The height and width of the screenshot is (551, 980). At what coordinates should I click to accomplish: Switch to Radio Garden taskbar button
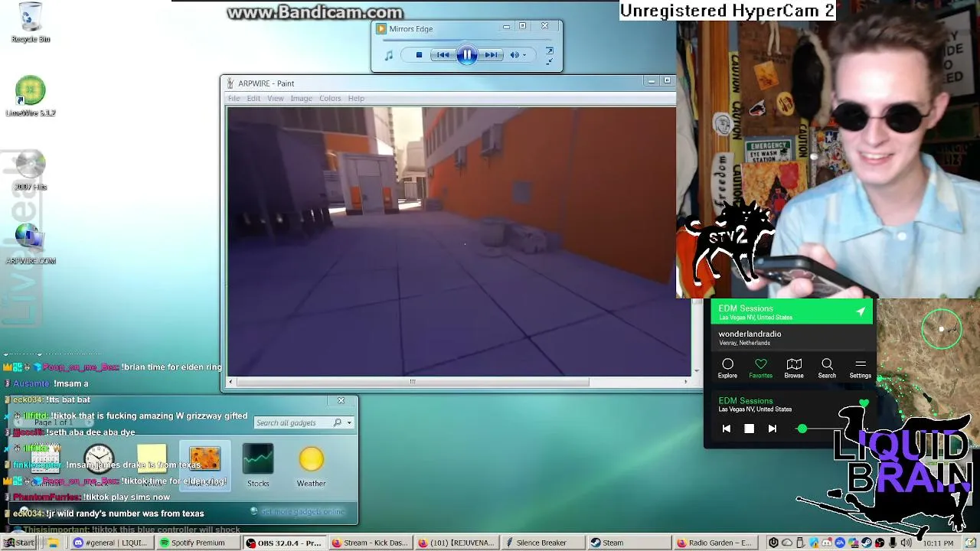point(717,543)
